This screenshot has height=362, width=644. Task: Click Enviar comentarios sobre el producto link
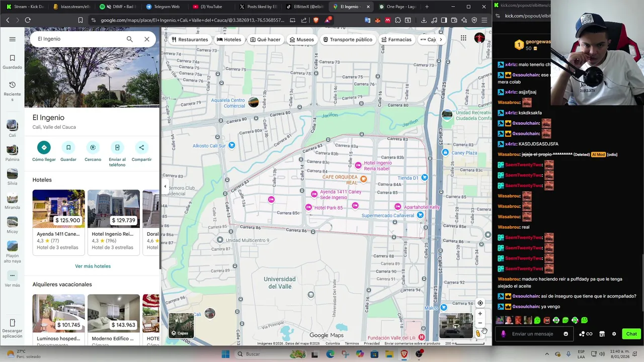click(413, 343)
